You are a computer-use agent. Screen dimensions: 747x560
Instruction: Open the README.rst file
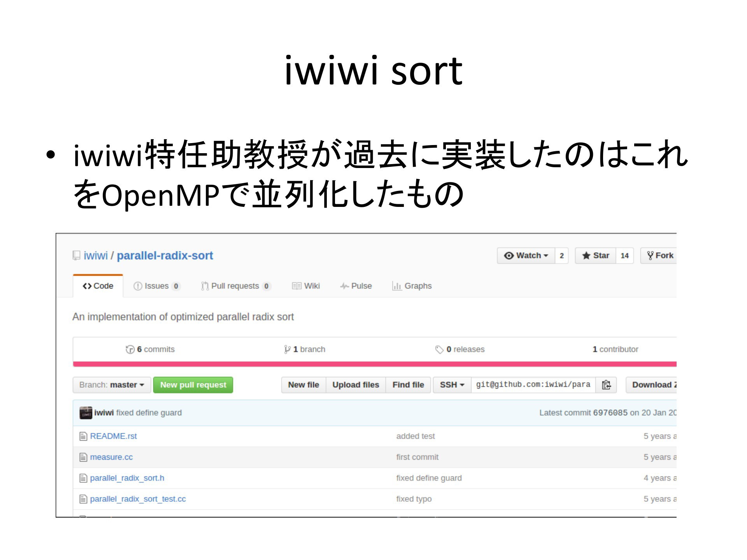coord(114,436)
